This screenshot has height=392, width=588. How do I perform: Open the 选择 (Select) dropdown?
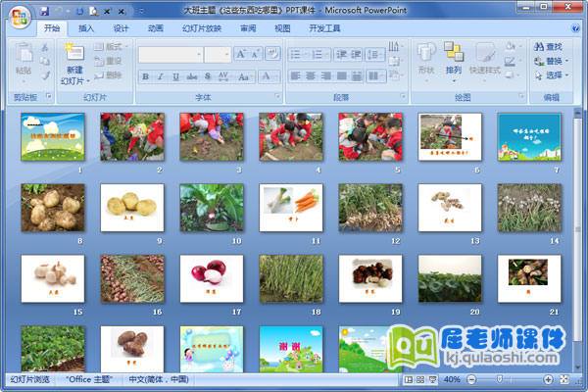coord(554,75)
